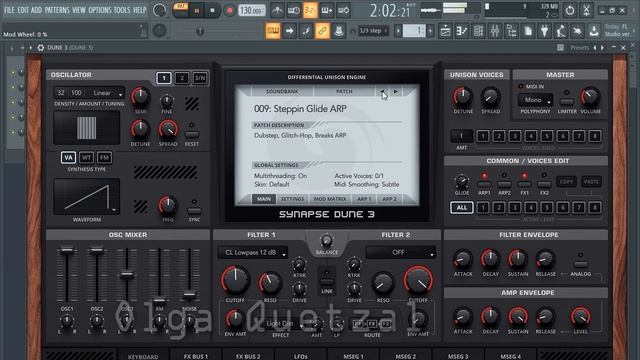Toggle the oscillator RESET switch

(192, 134)
